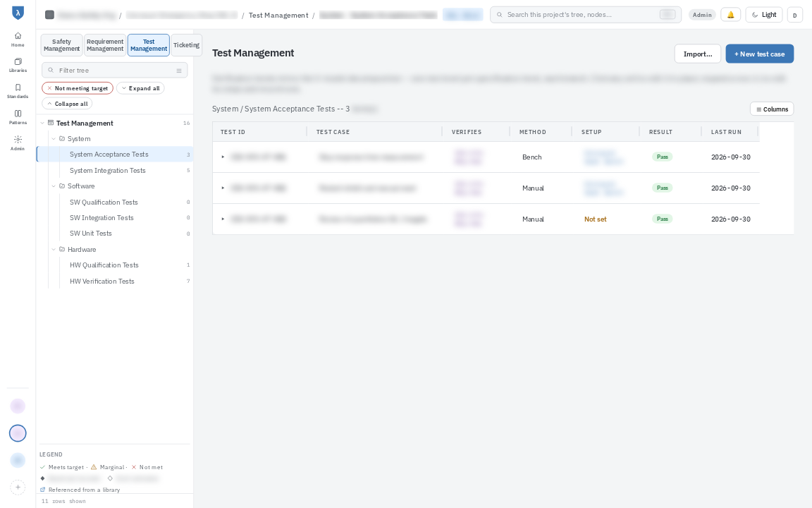Viewport: 812px width, 508px height.
Task: Select SW Integration Tests tree item
Action: [x=114, y=218]
